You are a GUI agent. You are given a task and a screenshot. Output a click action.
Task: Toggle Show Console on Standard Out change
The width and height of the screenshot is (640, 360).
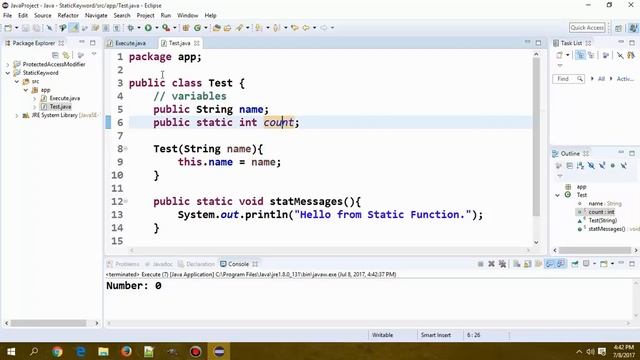549,264
